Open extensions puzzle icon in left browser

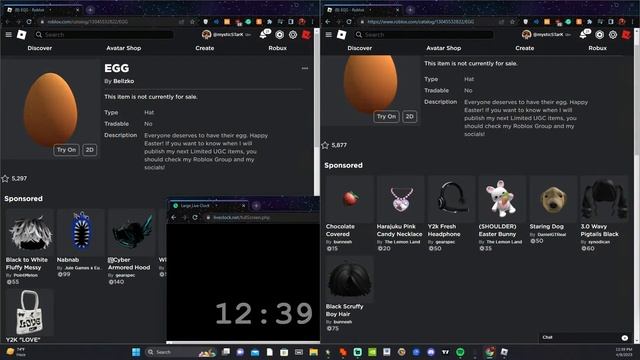point(269,22)
